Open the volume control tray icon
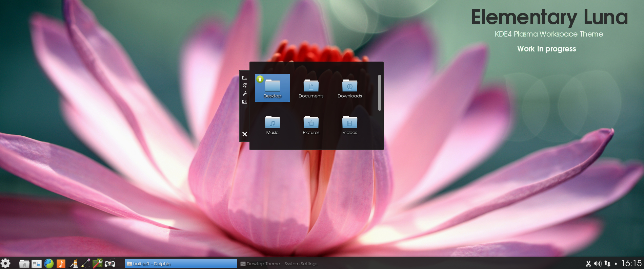 (598, 264)
